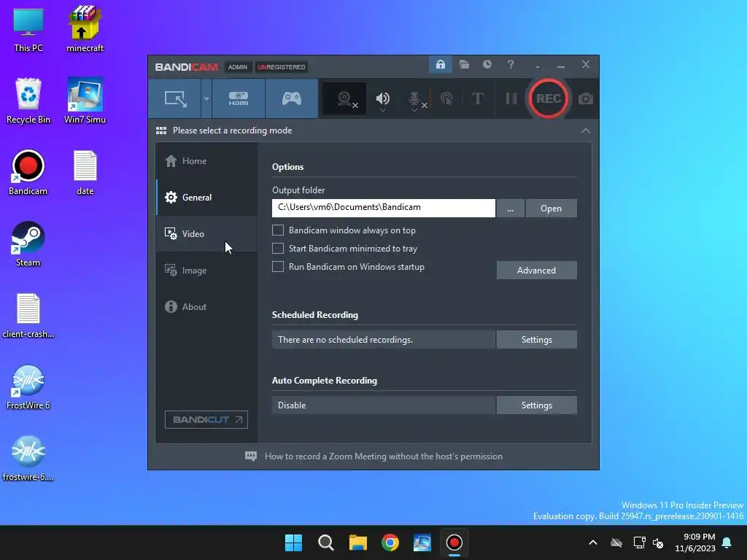Click the BANDICUT link button
The height and width of the screenshot is (560, 747).
(x=206, y=419)
